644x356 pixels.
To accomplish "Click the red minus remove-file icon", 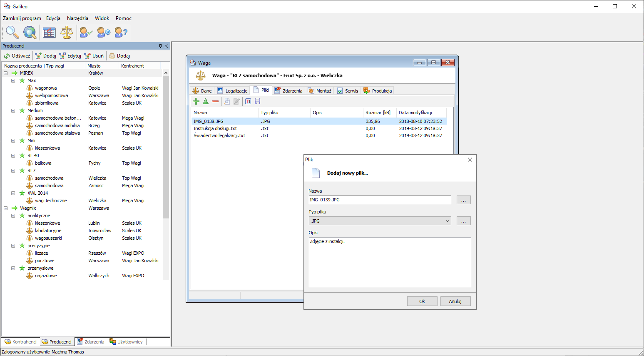I will point(215,101).
